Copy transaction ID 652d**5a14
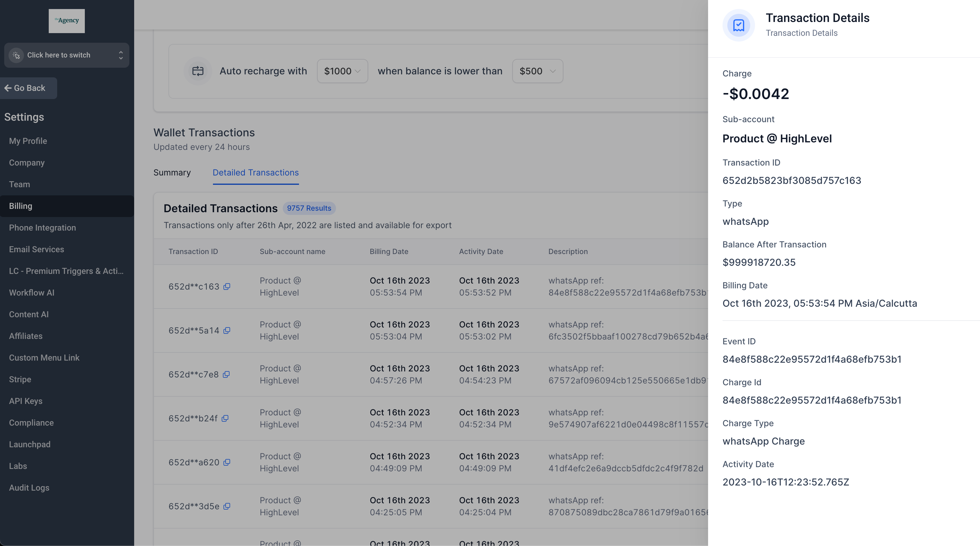 click(227, 330)
